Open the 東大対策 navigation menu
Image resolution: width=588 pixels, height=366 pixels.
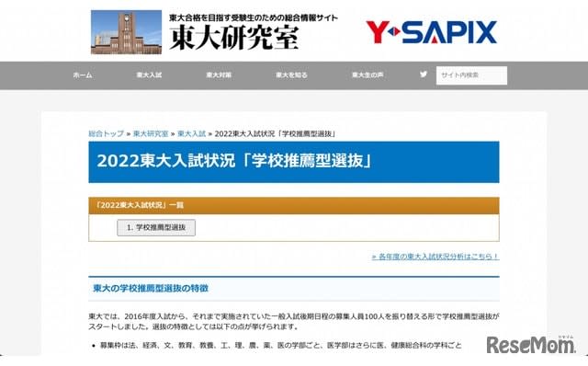[x=219, y=75]
